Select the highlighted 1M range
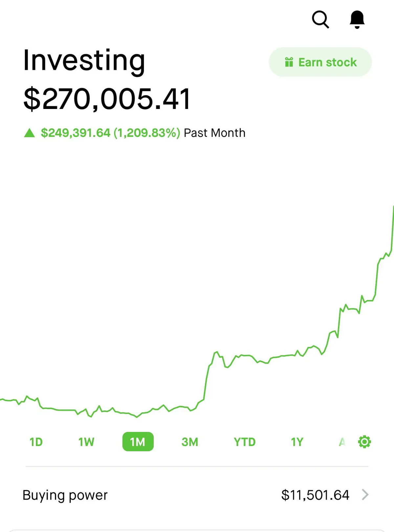This screenshot has height=532, width=394. point(138,442)
